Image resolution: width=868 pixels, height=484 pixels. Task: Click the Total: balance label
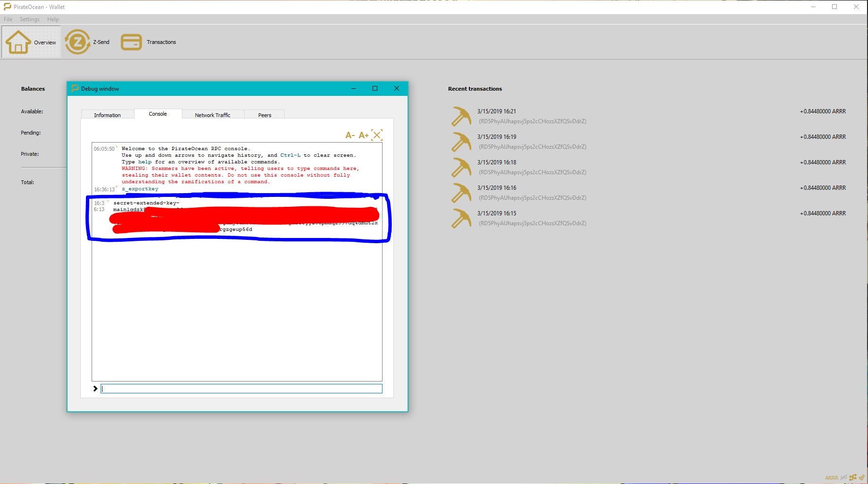(27, 182)
